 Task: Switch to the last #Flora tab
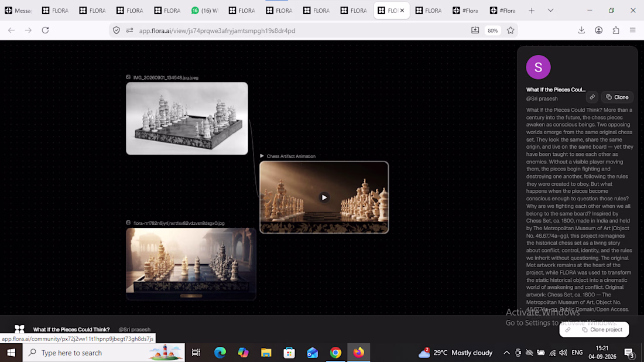click(503, 11)
